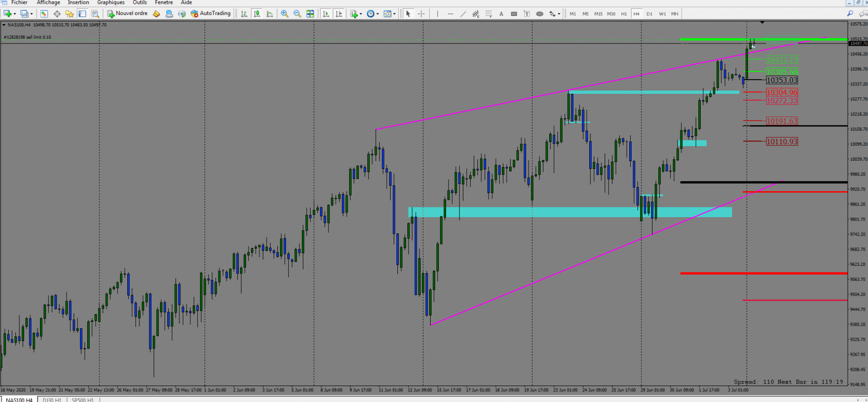
Task: Select the rectangle shape tool
Action: (514, 14)
